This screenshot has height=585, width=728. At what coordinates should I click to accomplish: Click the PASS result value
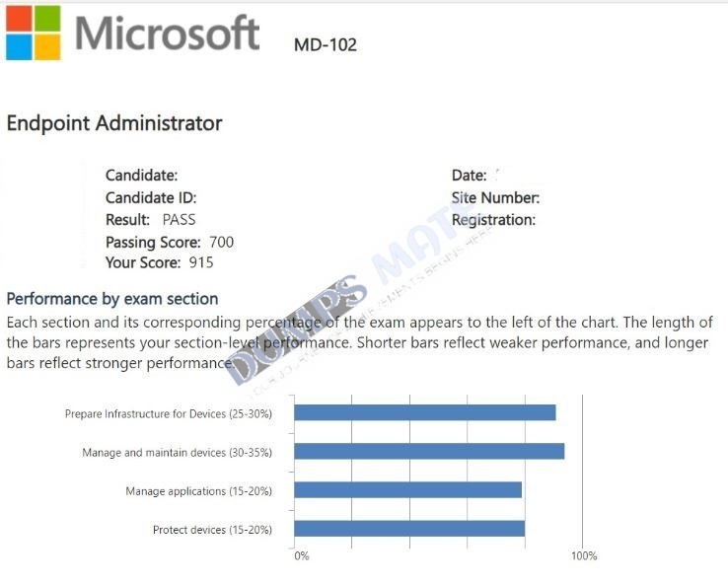[179, 220]
